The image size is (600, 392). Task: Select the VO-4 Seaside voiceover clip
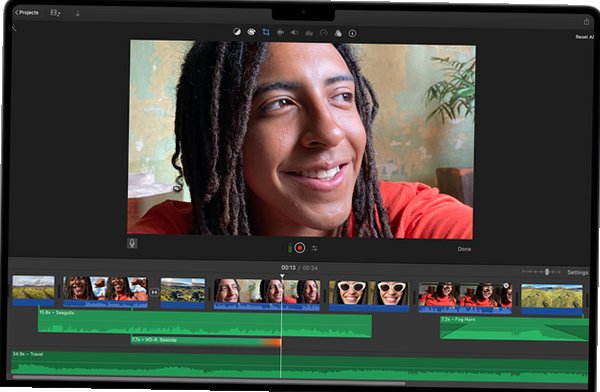tap(206, 341)
